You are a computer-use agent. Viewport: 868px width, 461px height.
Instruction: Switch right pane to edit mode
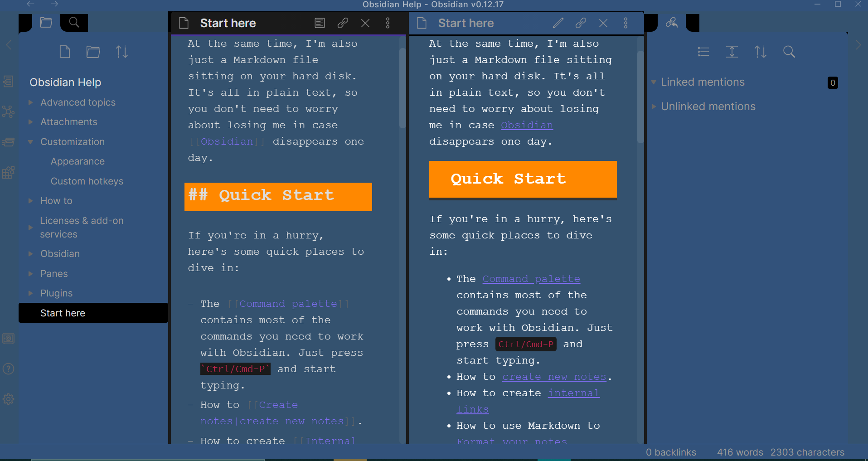point(558,23)
